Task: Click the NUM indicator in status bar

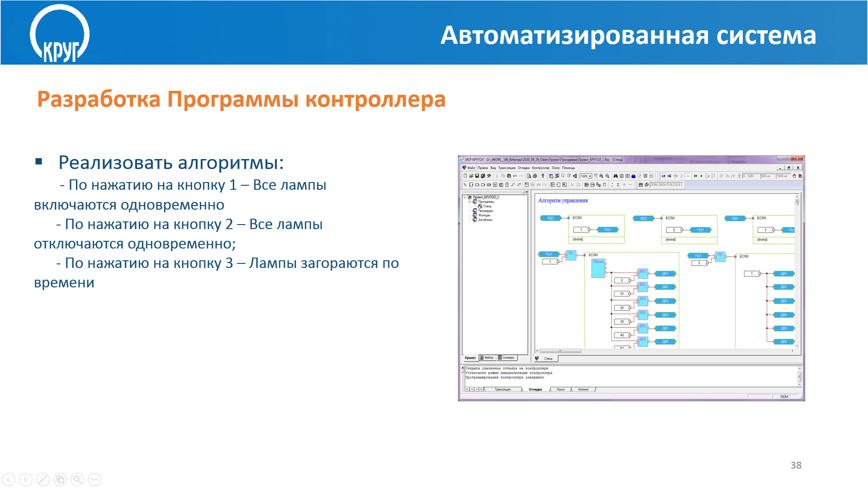Action: [784, 397]
